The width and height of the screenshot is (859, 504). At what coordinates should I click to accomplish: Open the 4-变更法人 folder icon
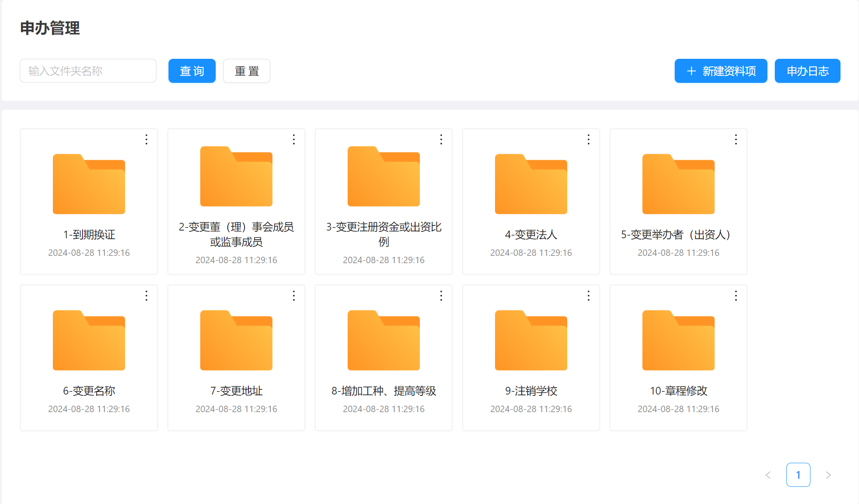[x=531, y=184]
